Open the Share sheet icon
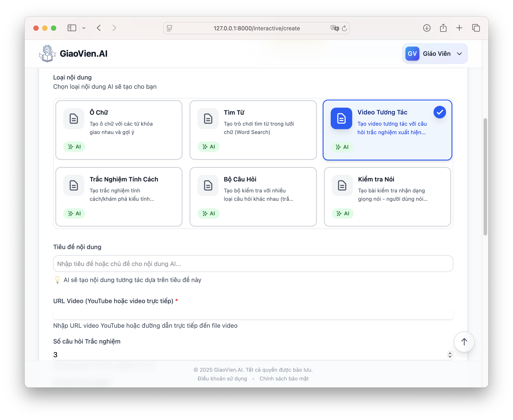Image resolution: width=513 pixels, height=420 pixels. point(443,28)
